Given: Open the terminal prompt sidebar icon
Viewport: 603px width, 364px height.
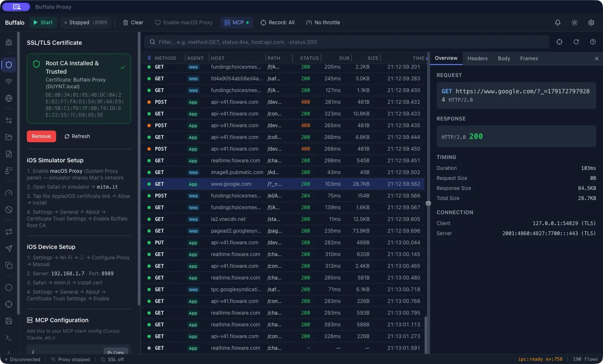Looking at the screenshot, I should [x=9, y=338].
